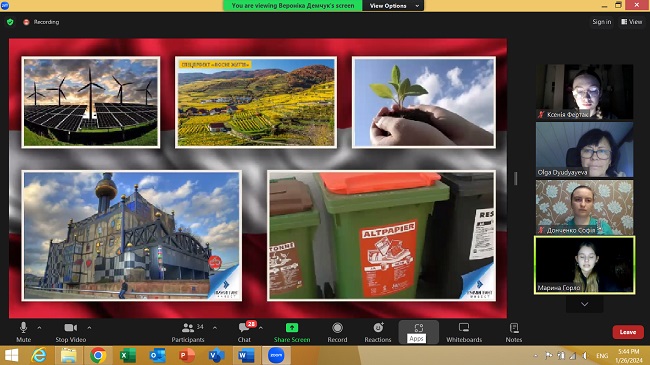This screenshot has width=650, height=365.
Task: Click the Altpapier recycling bins photo
Action: click(x=381, y=235)
